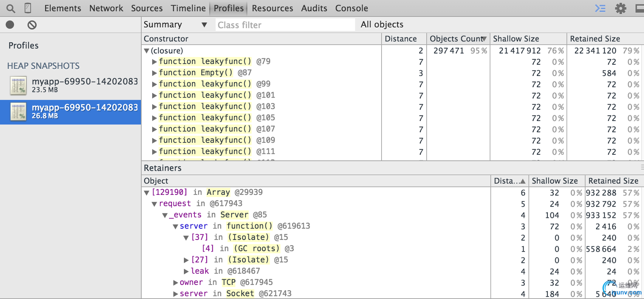The height and width of the screenshot is (299, 644).
Task: Open the Audits tab
Action: [314, 8]
